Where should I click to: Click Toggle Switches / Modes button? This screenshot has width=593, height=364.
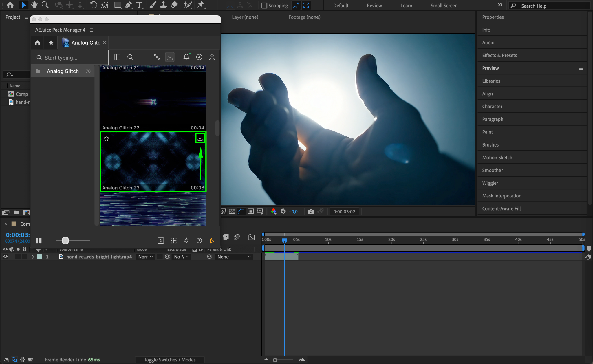pyautogui.click(x=170, y=360)
